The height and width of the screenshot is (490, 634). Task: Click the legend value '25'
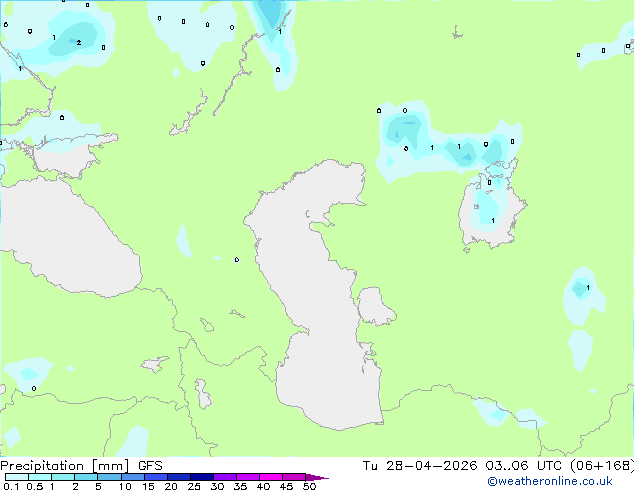pos(194,486)
